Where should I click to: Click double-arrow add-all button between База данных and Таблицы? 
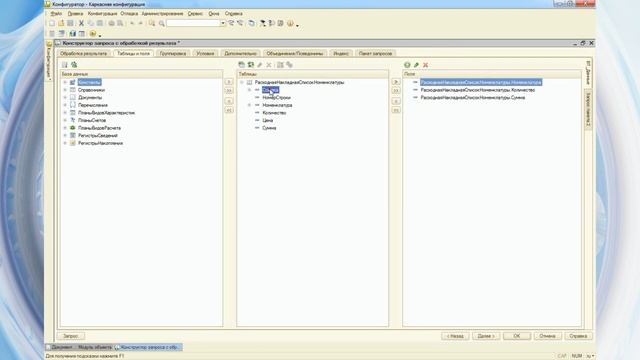coord(229,91)
